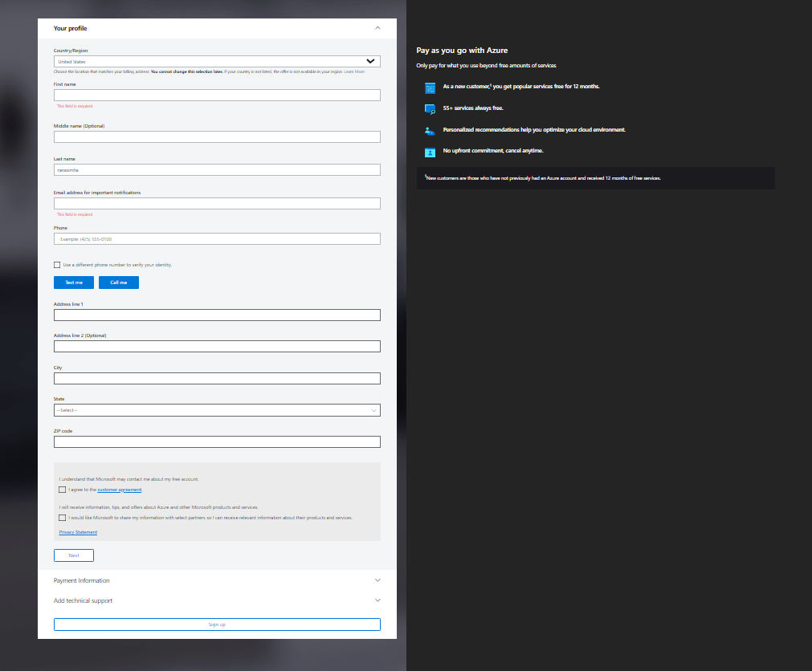Focus the First name input field

pyautogui.click(x=217, y=96)
